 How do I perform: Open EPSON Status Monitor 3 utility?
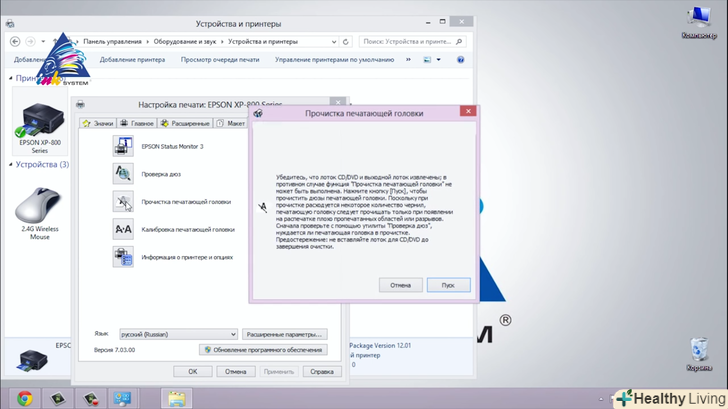coord(123,146)
